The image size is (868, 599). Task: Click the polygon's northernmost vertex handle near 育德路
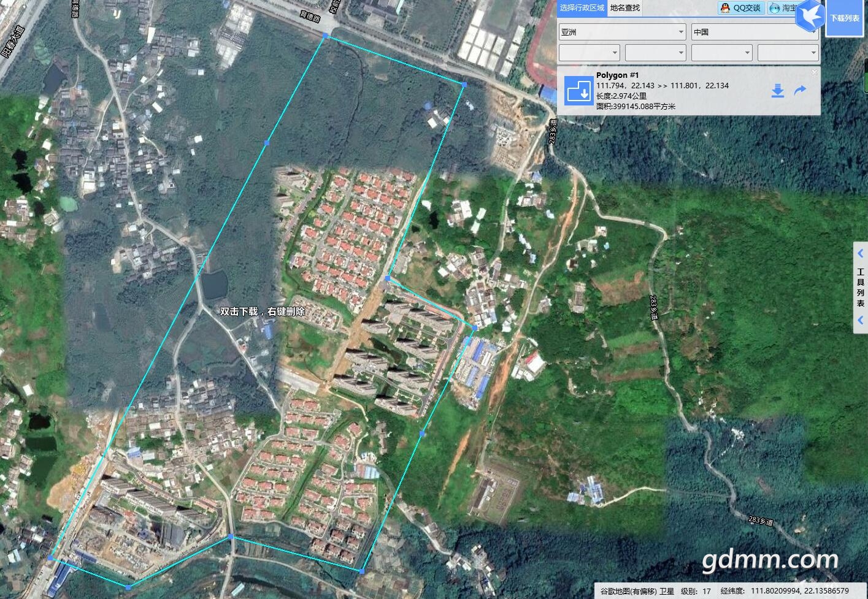click(x=325, y=37)
